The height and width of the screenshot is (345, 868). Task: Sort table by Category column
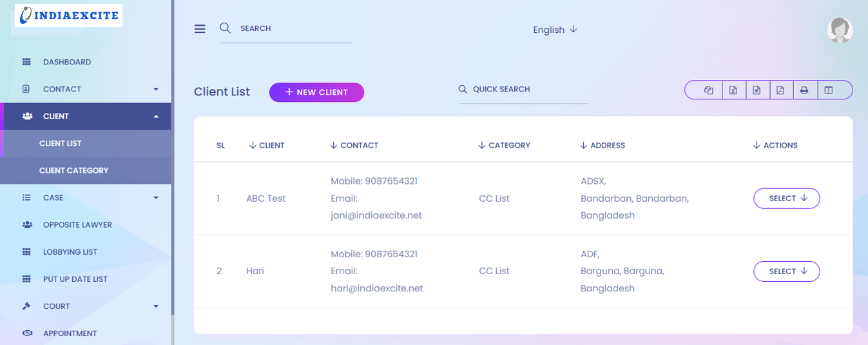point(504,146)
